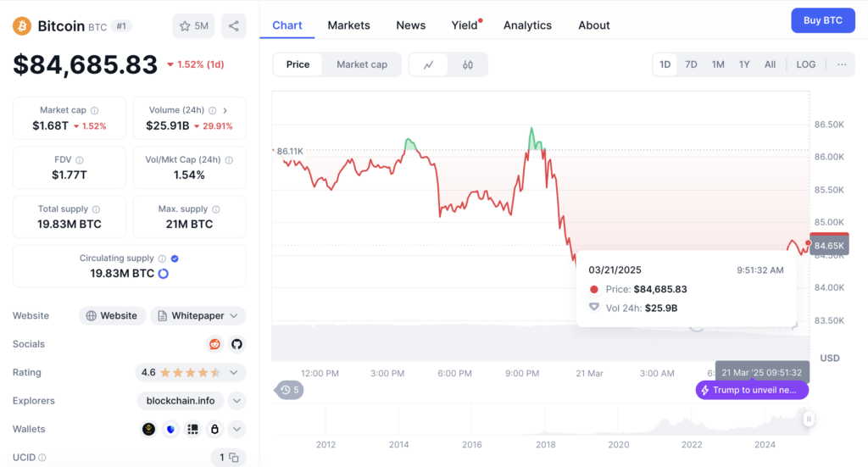Expand the Explorers chevron dropdown
The width and height of the screenshot is (868, 467).
(x=237, y=401)
